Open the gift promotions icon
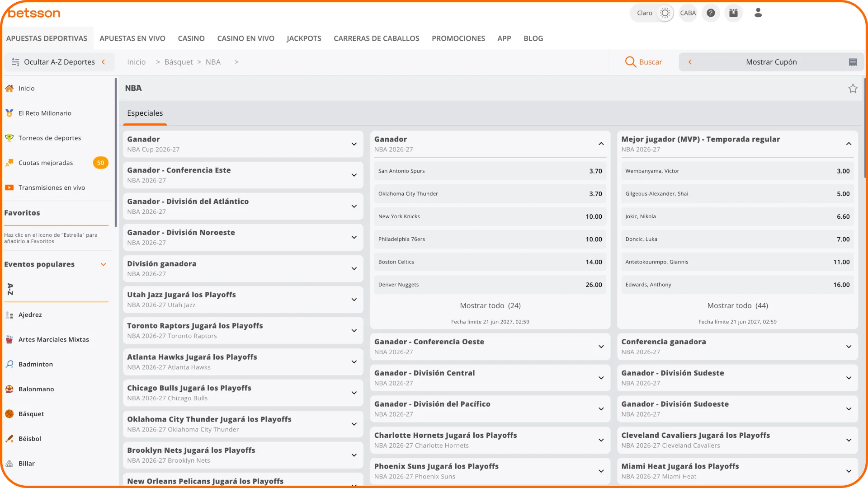The width and height of the screenshot is (868, 488). coord(733,13)
